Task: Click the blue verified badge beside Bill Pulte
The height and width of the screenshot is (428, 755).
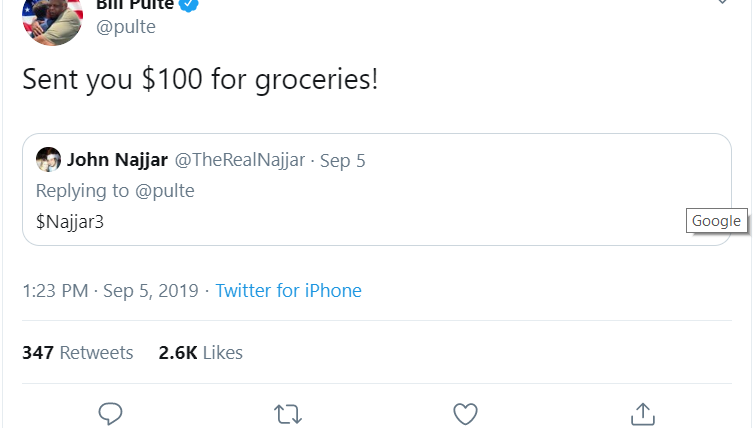Action: point(188,4)
